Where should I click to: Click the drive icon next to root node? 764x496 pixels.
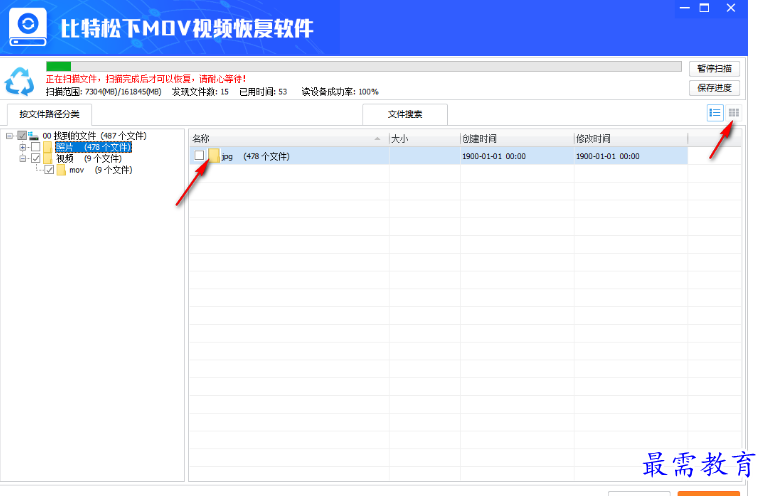(33, 135)
